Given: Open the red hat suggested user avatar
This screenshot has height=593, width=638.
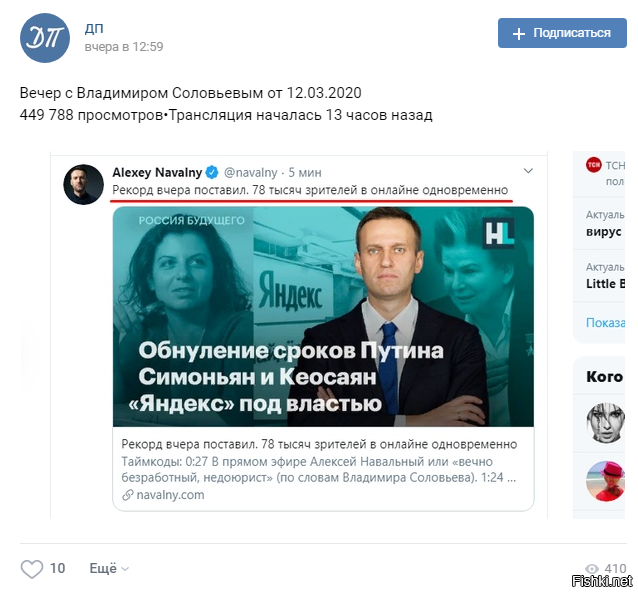Looking at the screenshot, I should 605,481.
